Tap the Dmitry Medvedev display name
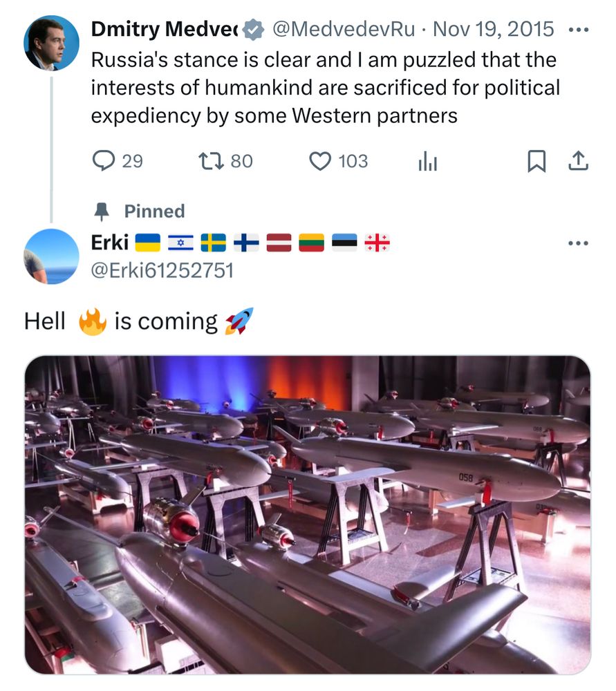 tap(165, 30)
